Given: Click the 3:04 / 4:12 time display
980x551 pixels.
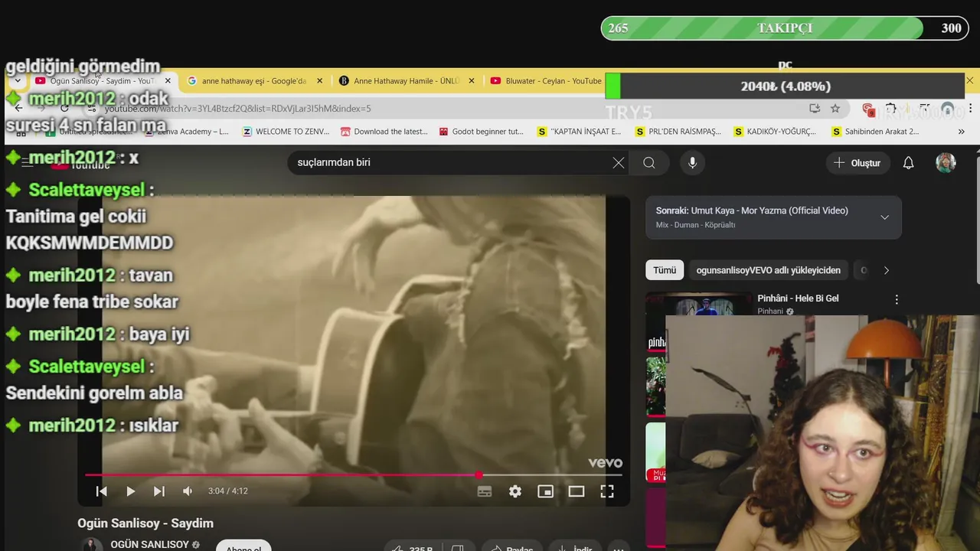Looking at the screenshot, I should click(x=228, y=491).
